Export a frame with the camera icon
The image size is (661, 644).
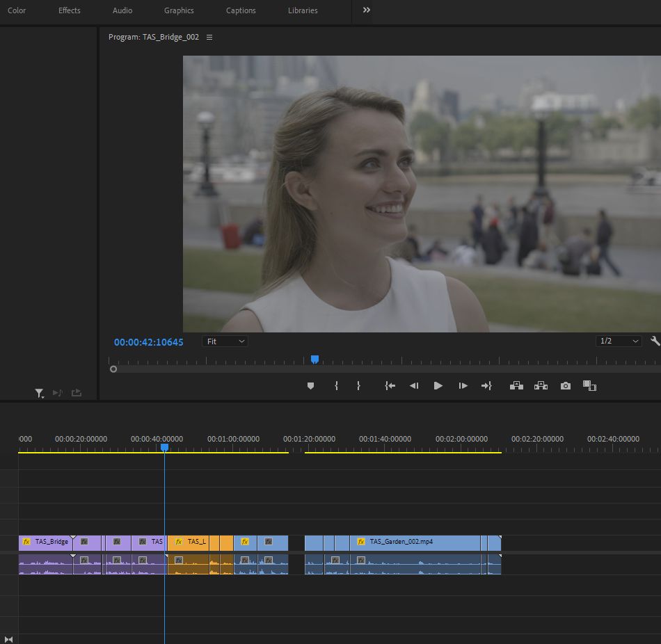565,386
